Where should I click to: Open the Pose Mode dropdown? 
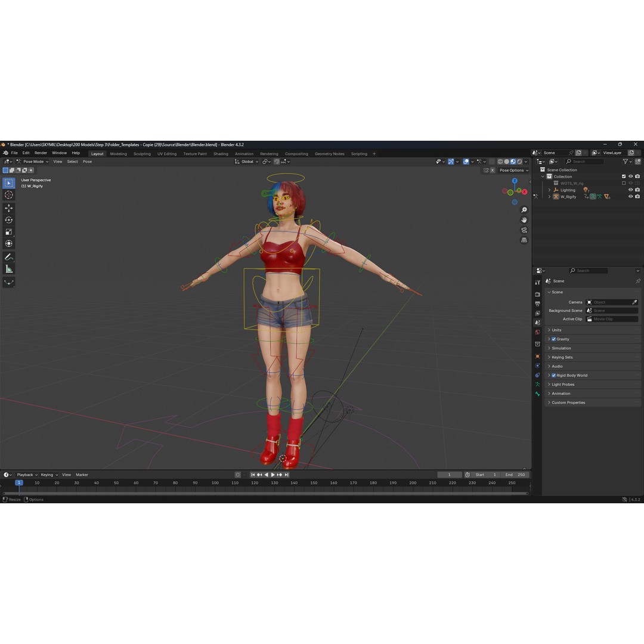pos(32,162)
